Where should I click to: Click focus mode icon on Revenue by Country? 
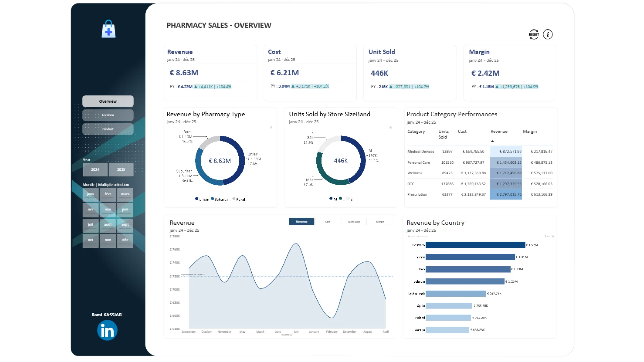[x=552, y=236]
